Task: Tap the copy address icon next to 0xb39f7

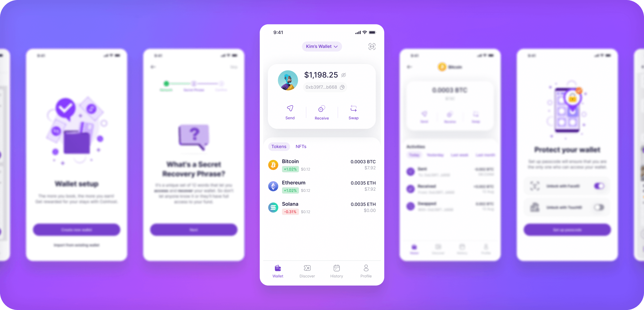Action: point(342,87)
